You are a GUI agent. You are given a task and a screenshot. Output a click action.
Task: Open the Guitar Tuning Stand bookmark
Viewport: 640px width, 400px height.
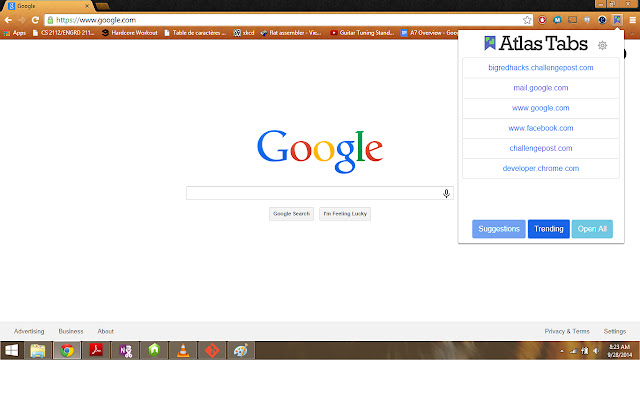tap(362, 33)
